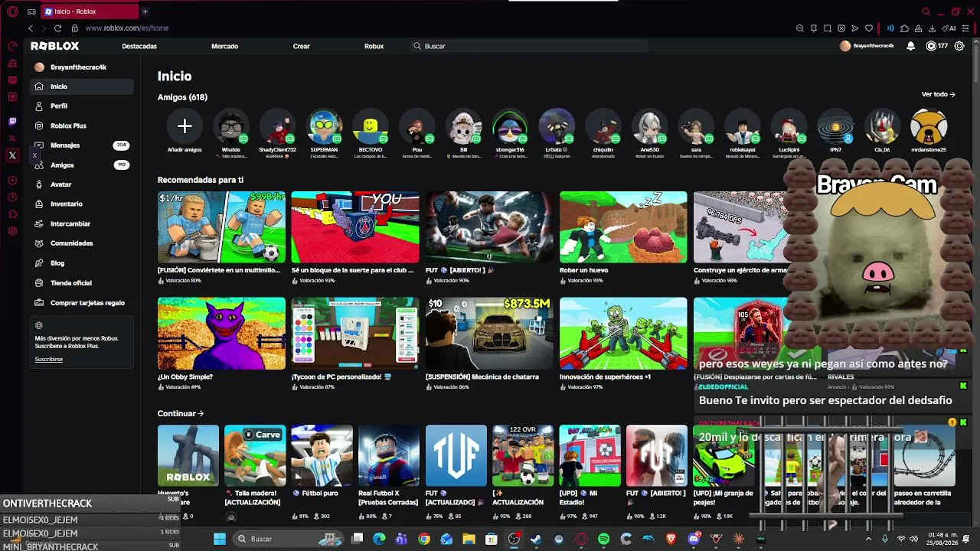This screenshot has height=551, width=980.
Task: Open the browser extensions puzzle icon
Action: (x=904, y=28)
